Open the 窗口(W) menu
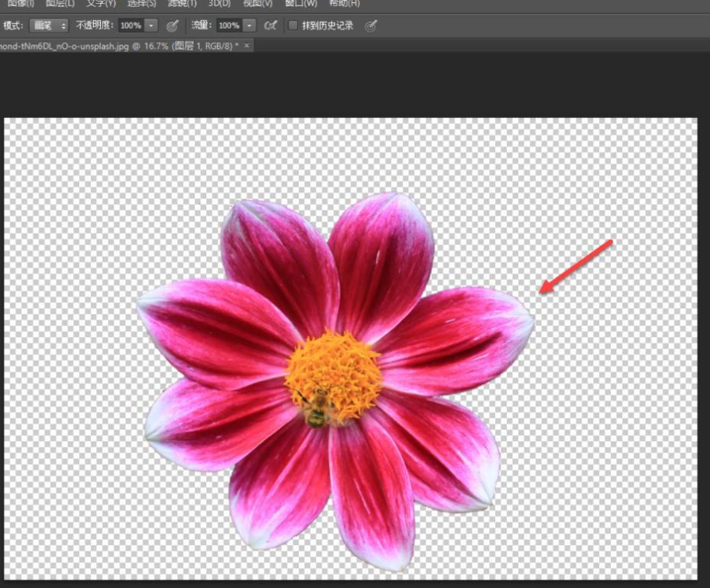Viewport: 710px width, 588px height. (x=300, y=3)
